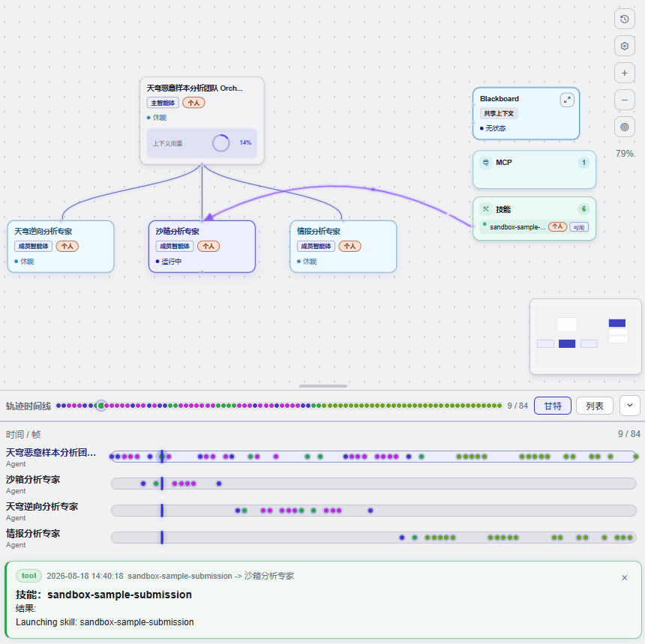Open canvas settings gear icon
Image resolution: width=645 pixels, height=644 pixels.
625,46
